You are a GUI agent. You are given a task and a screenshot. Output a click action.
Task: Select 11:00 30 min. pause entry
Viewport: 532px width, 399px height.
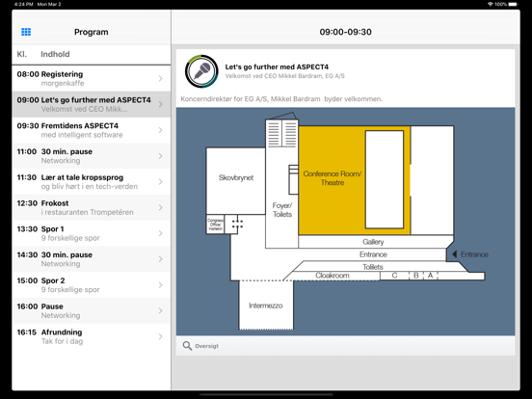(91, 156)
